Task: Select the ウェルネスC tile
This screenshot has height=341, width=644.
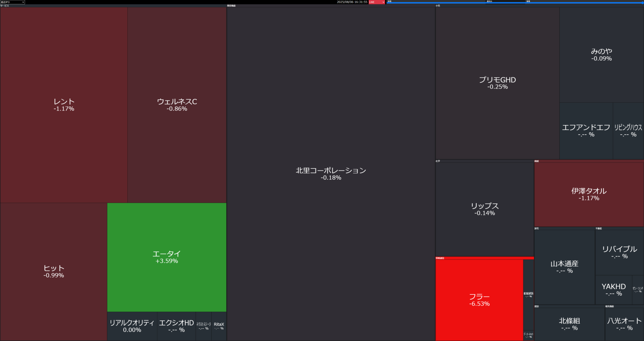Action: [x=177, y=105]
